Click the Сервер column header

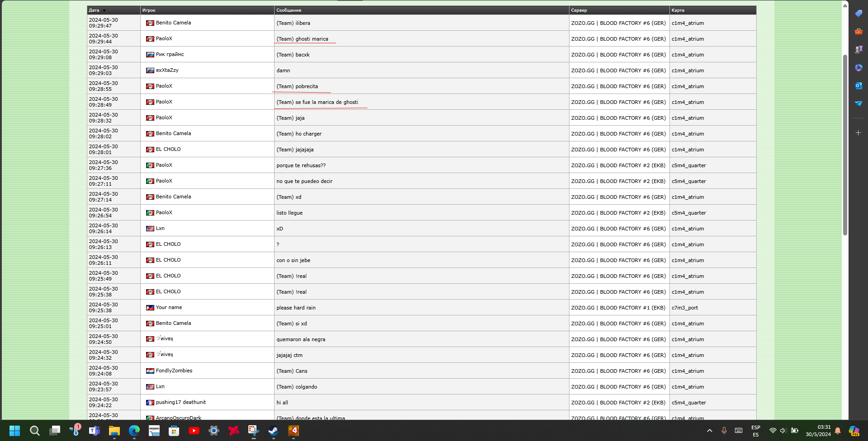[x=579, y=10]
